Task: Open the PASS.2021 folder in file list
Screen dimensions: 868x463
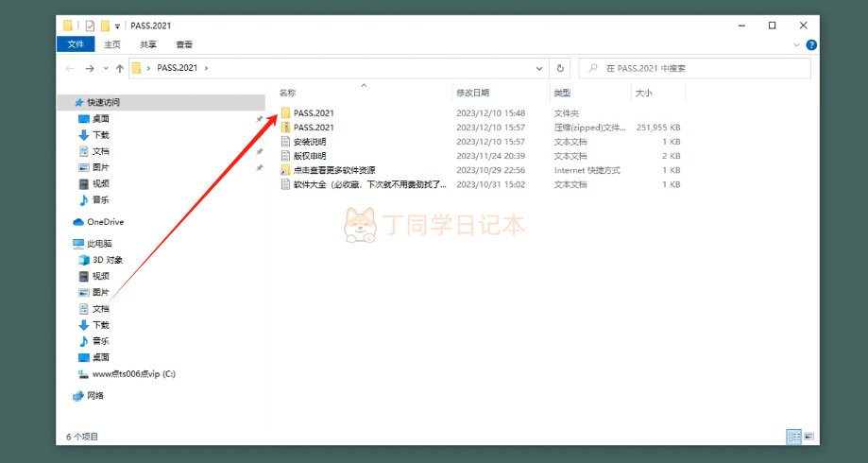Action: click(314, 112)
